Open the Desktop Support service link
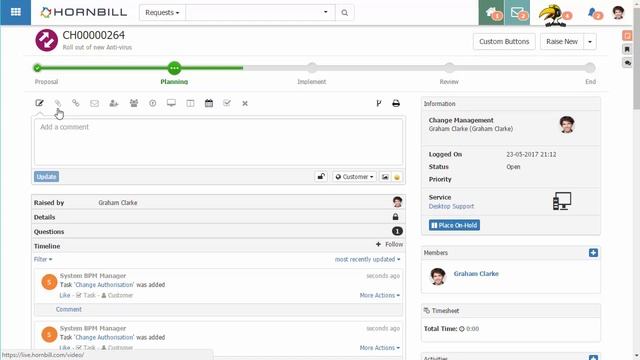640x360 pixels. pos(451,207)
